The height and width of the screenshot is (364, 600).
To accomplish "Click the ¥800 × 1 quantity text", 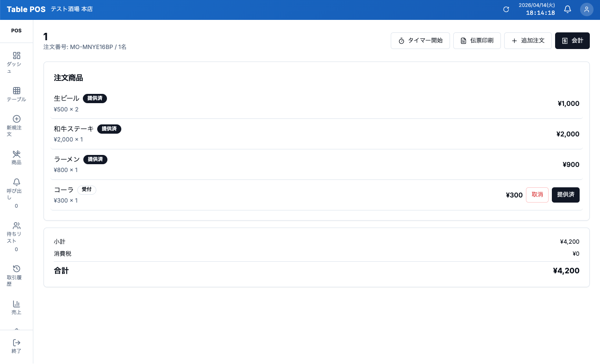I will pyautogui.click(x=66, y=170).
